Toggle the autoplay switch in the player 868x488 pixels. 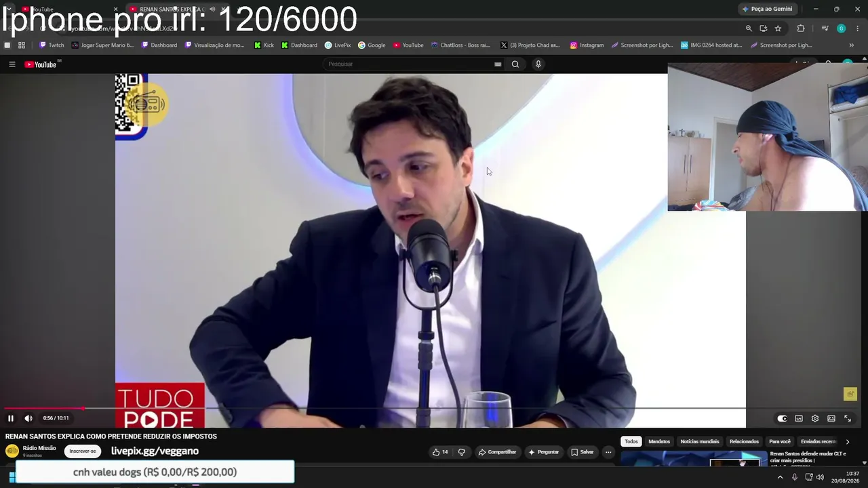pyautogui.click(x=782, y=419)
